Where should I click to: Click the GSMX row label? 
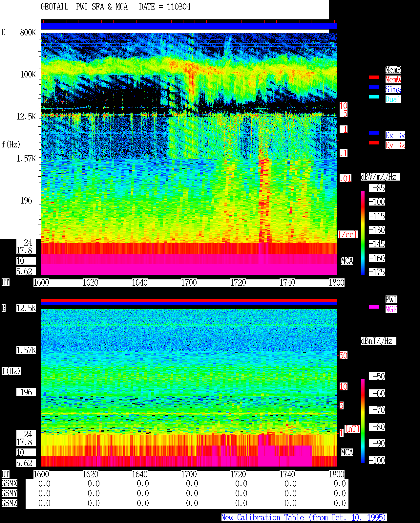tap(9, 483)
